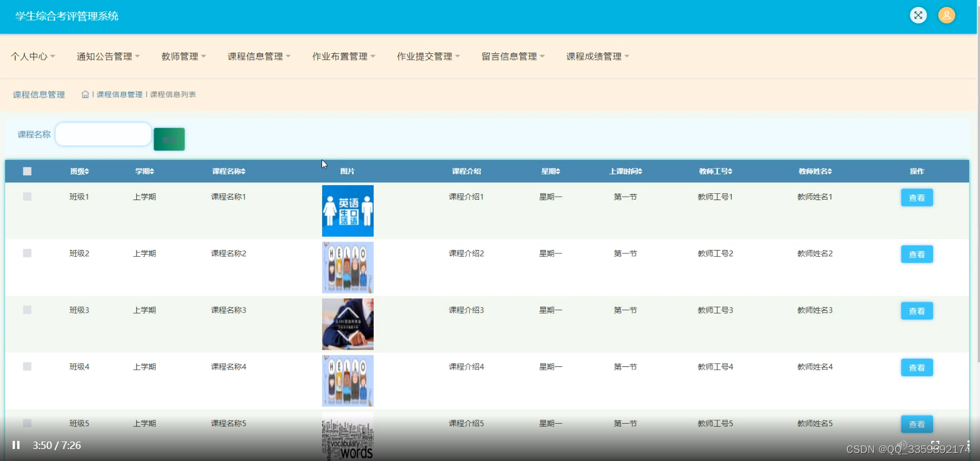Open the 课程信息管理 dropdown in navbar
This screenshot has height=461, width=980.
pos(259,56)
